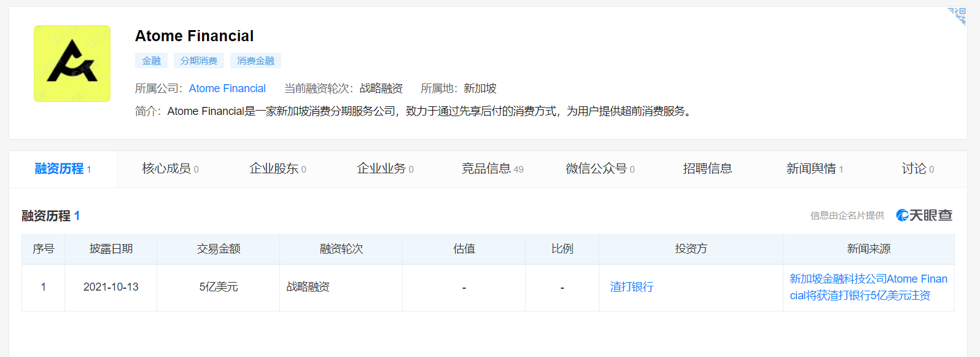Click the 交易金额 column header

(219, 249)
